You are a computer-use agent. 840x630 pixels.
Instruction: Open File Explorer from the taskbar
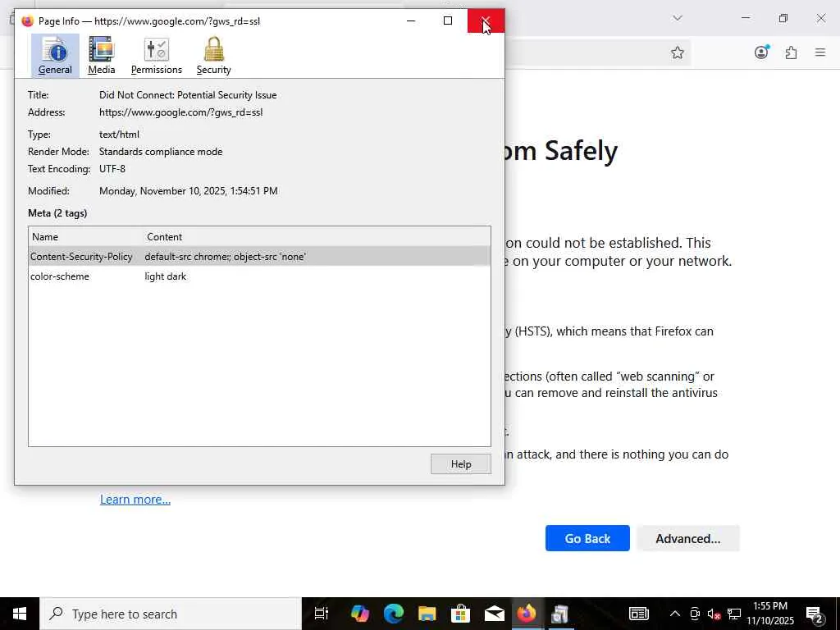[427, 614]
